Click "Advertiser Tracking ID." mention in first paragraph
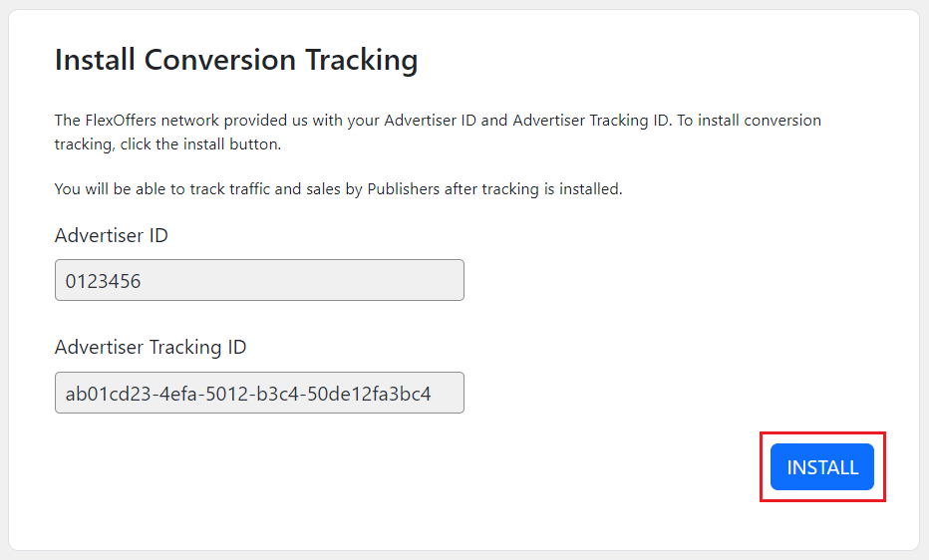Image resolution: width=929 pixels, height=560 pixels. [593, 121]
